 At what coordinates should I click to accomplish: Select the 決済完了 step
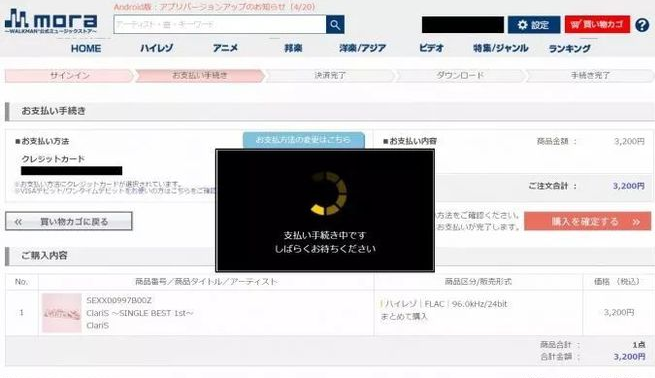point(330,76)
